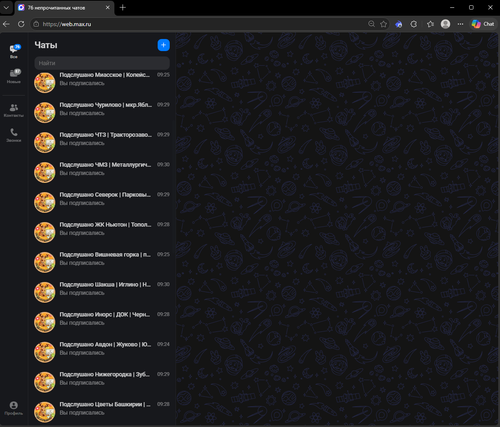The width and height of the screenshot is (500, 427).
Task: Open the browser favorites list icon
Action: pos(430,24)
